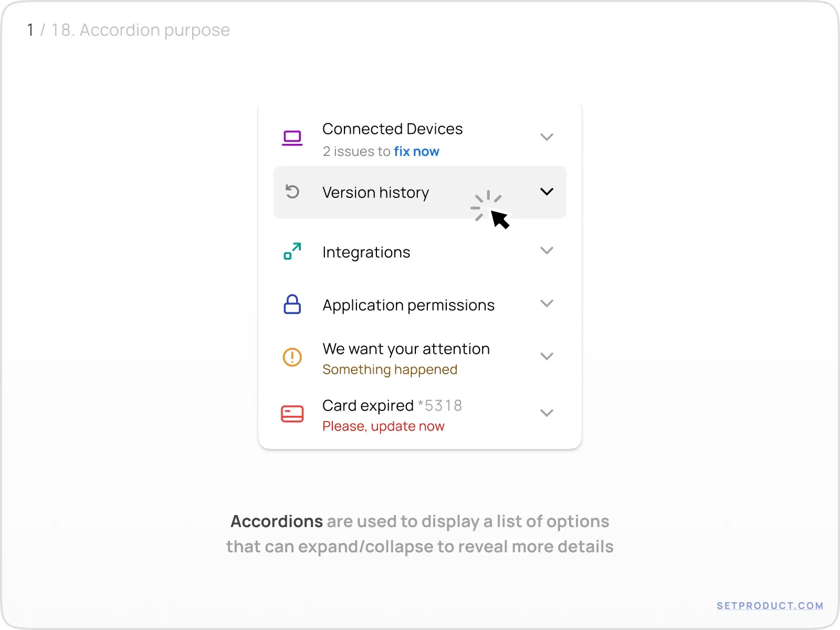Image resolution: width=840 pixels, height=630 pixels.
Task: Click the blue lock Application permissions icon
Action: point(292,304)
